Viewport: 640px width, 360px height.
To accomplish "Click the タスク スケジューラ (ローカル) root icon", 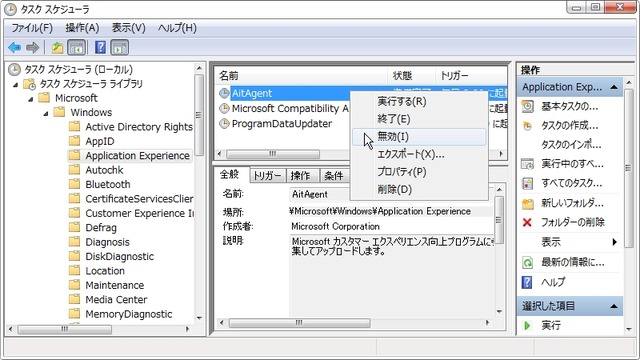I will point(14,69).
